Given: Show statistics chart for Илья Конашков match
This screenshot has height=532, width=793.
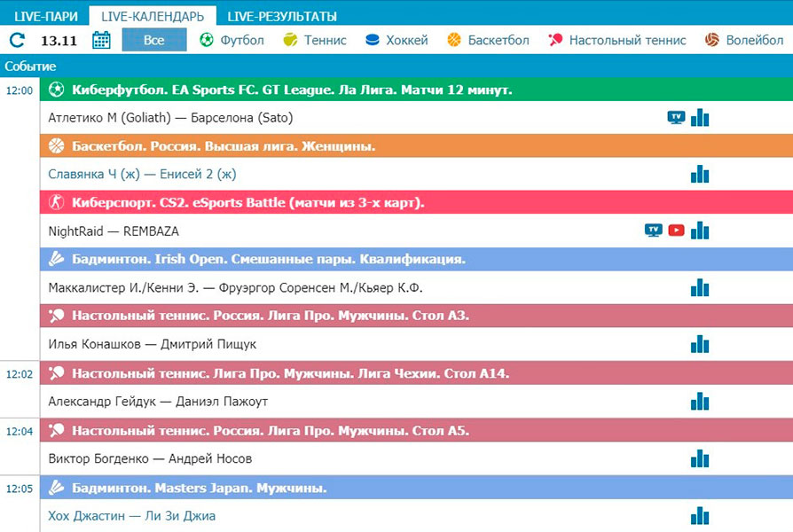Looking at the screenshot, I should 700,344.
